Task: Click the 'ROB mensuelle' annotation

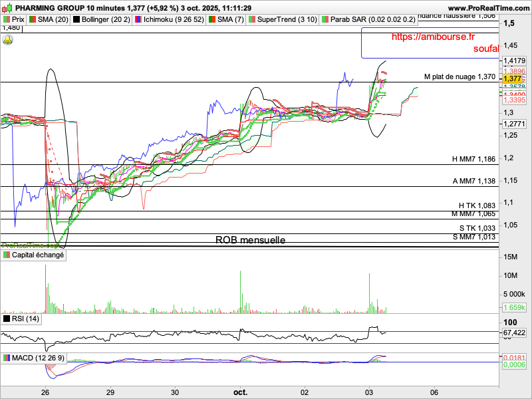Action: click(251, 240)
